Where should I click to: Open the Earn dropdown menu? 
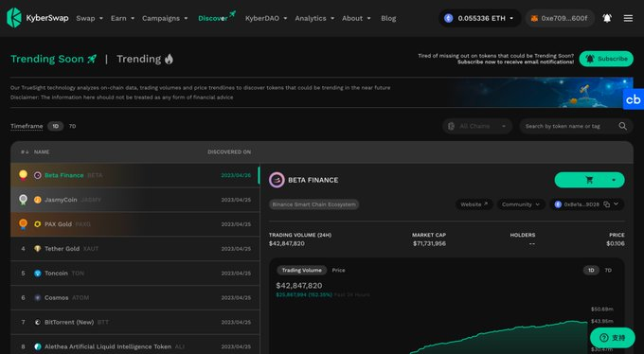click(x=122, y=18)
